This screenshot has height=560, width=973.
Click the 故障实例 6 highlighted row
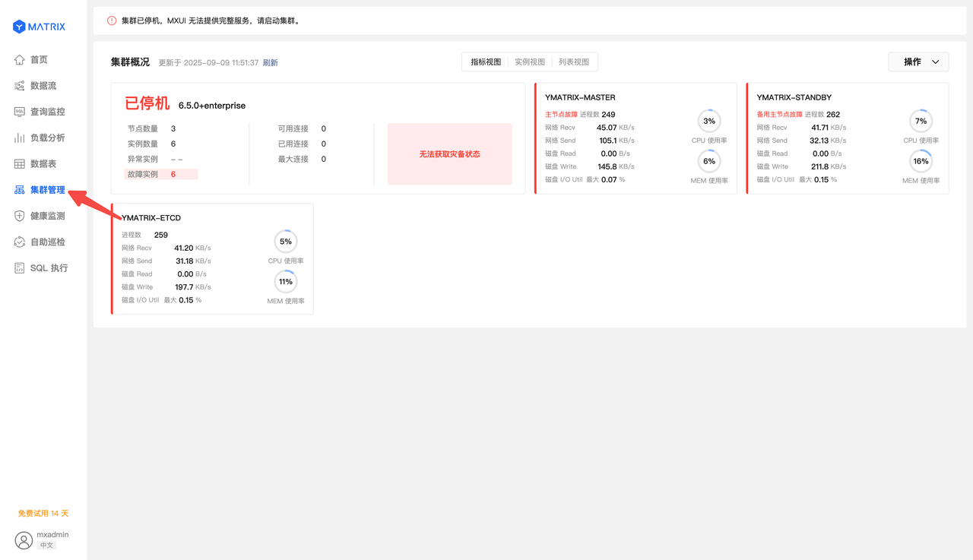click(x=161, y=175)
